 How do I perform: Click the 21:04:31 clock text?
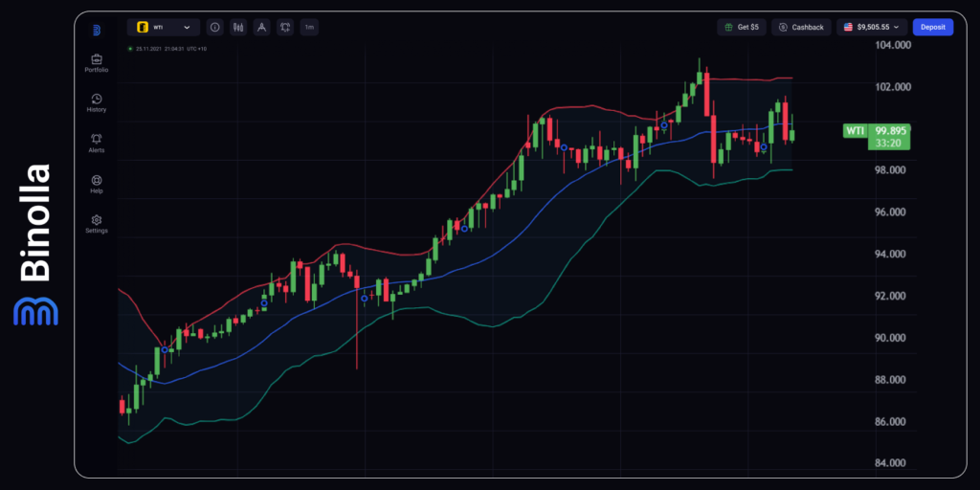173,48
